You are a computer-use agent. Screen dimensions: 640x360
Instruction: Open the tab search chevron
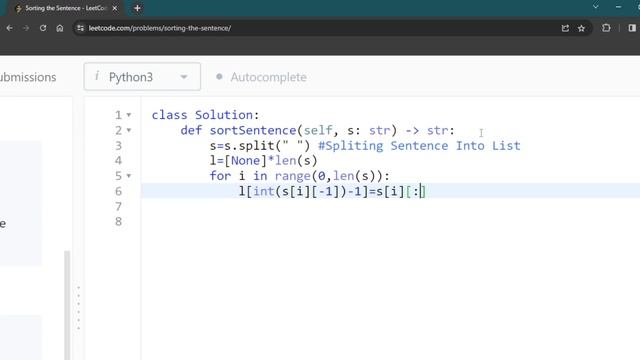[596, 7]
